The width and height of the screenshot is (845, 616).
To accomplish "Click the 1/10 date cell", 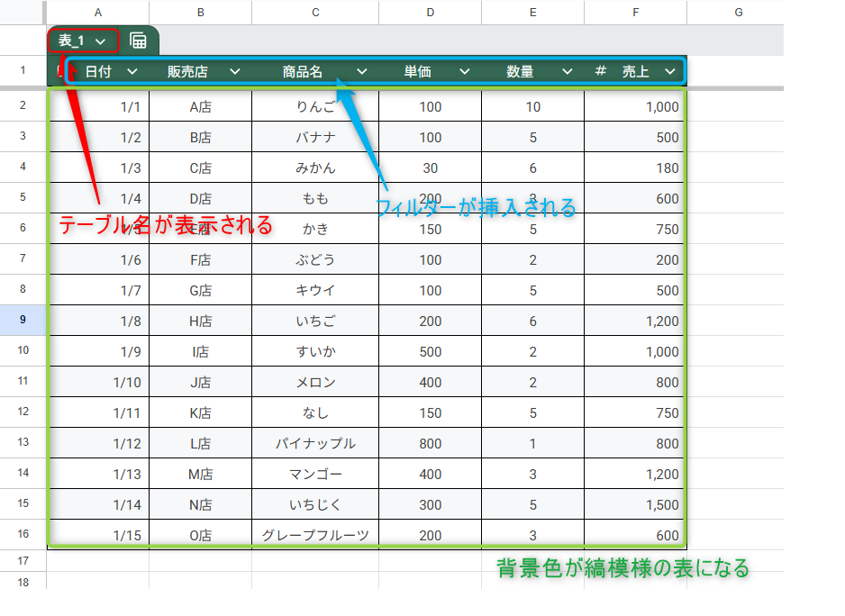I will point(97,382).
